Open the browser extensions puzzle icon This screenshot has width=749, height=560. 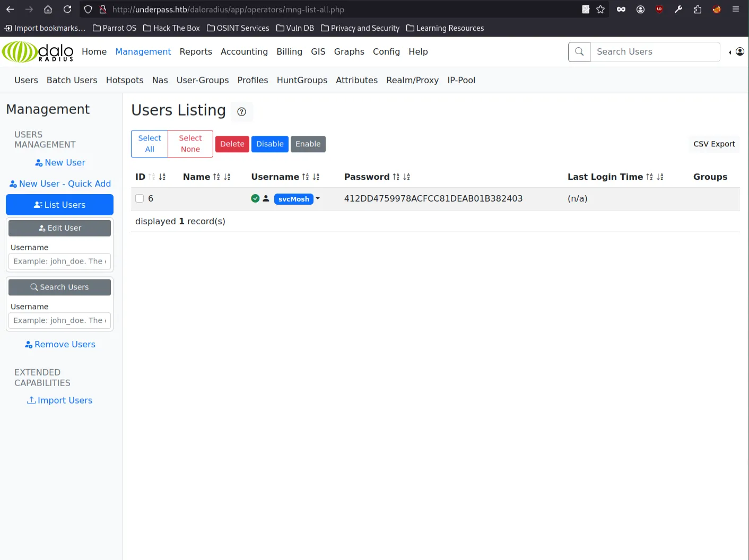point(698,10)
